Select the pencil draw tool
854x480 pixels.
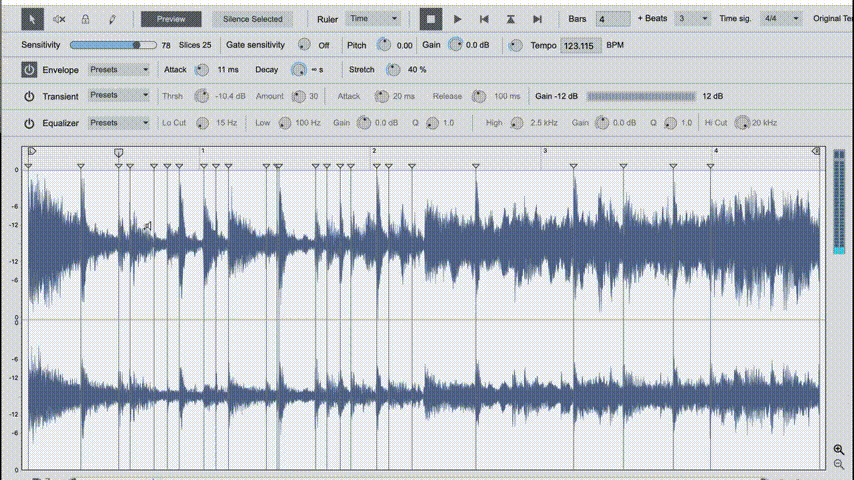pos(111,19)
